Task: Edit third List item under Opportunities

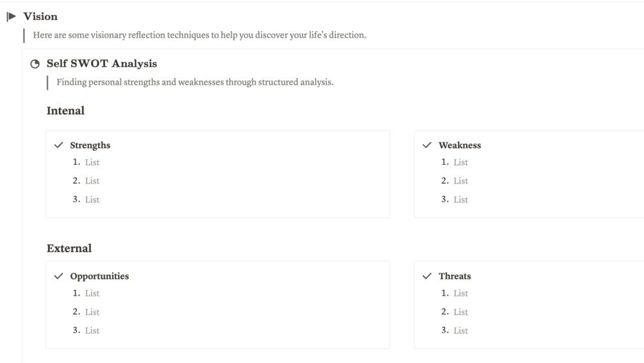Action: [x=92, y=331]
